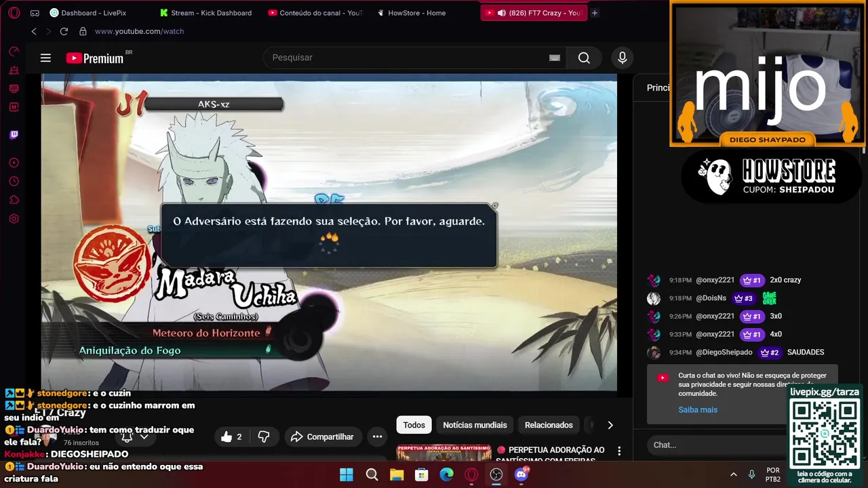Screen dimensions: 868x488
Task: Click the Saiba mais link
Action: (698, 409)
